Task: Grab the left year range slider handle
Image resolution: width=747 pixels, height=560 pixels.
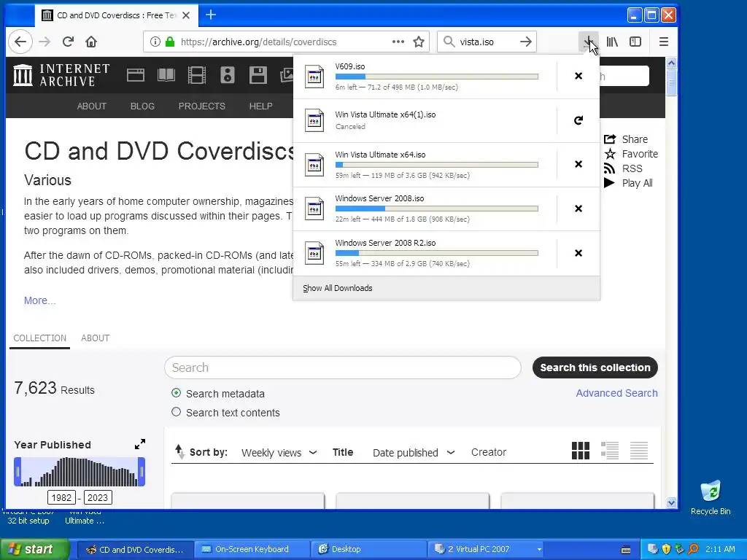Action: coord(18,472)
